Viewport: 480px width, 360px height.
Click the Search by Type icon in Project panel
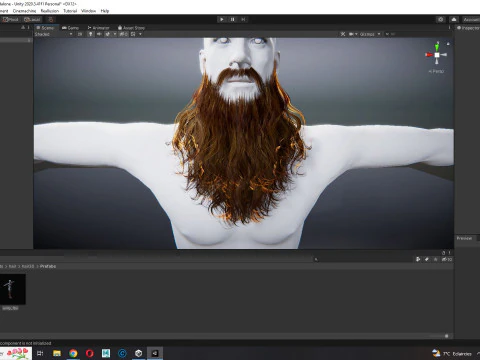418,259
